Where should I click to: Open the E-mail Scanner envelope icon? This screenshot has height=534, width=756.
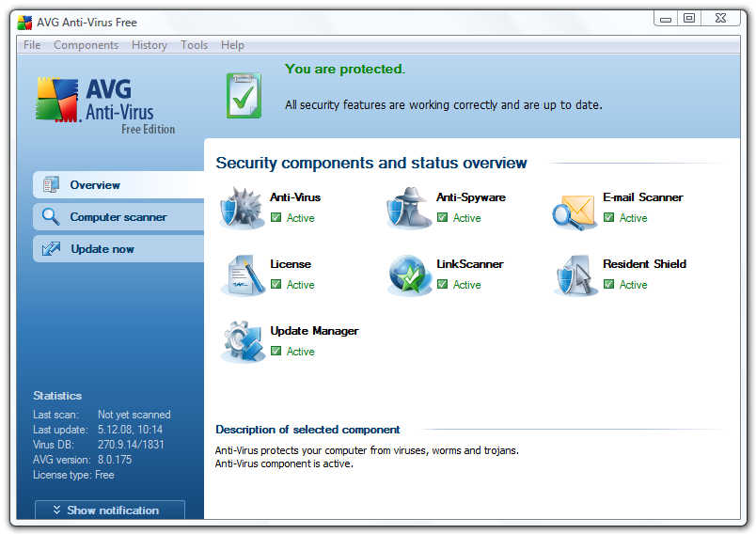[x=575, y=212]
